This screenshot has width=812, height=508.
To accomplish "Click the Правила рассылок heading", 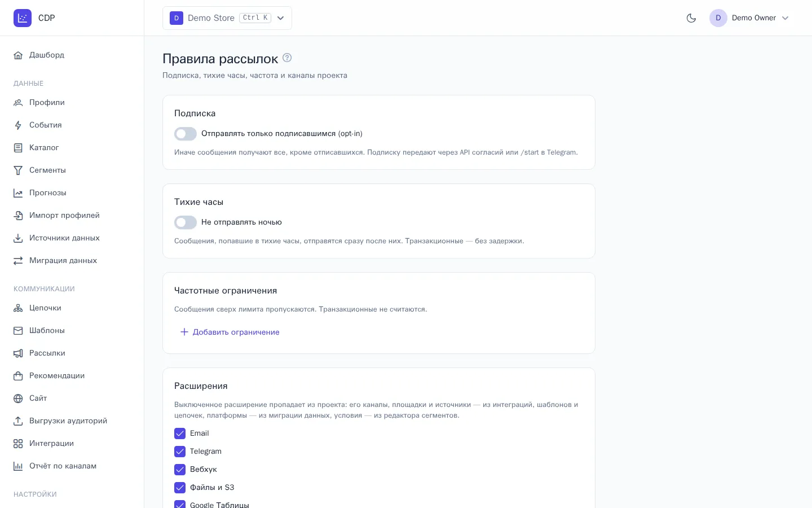I will click(220, 59).
